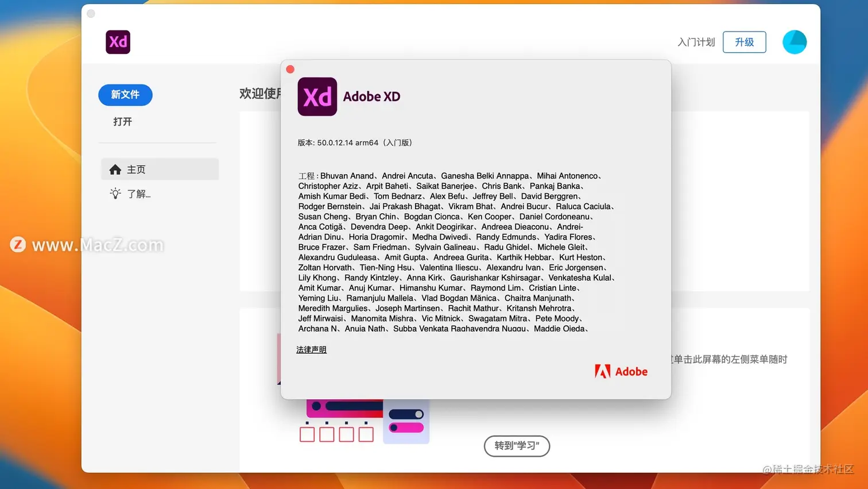Close the Adobe XD about dialog

pos(290,70)
